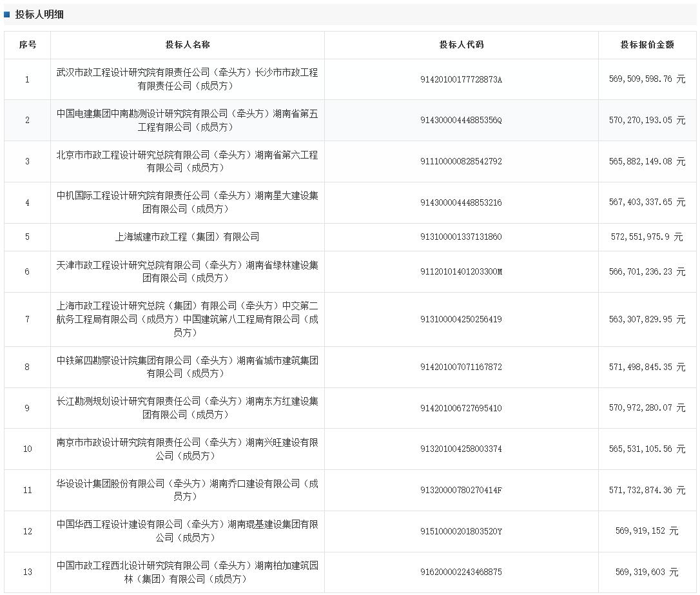Select bid amount 569,319,603 元
The image size is (700, 595).
647,572
